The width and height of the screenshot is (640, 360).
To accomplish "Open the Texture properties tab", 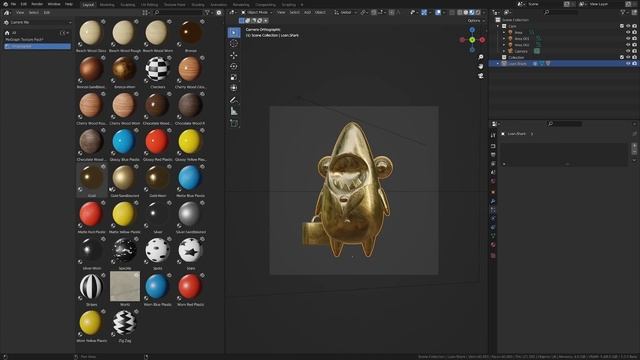I will [493, 256].
